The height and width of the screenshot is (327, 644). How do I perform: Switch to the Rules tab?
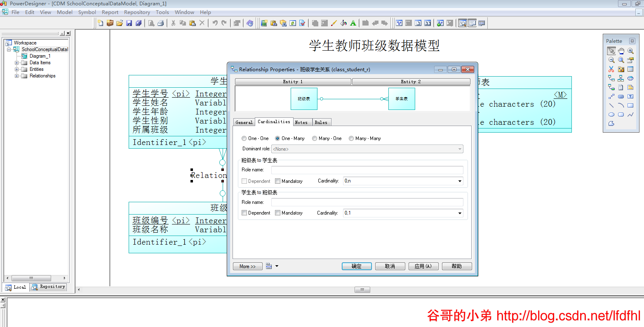coord(321,122)
